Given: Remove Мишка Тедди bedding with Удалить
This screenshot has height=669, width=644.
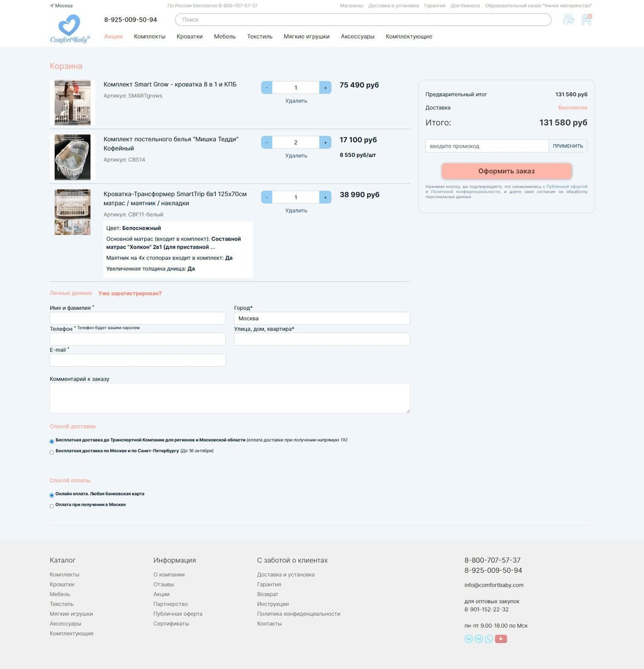Looking at the screenshot, I should click(296, 156).
